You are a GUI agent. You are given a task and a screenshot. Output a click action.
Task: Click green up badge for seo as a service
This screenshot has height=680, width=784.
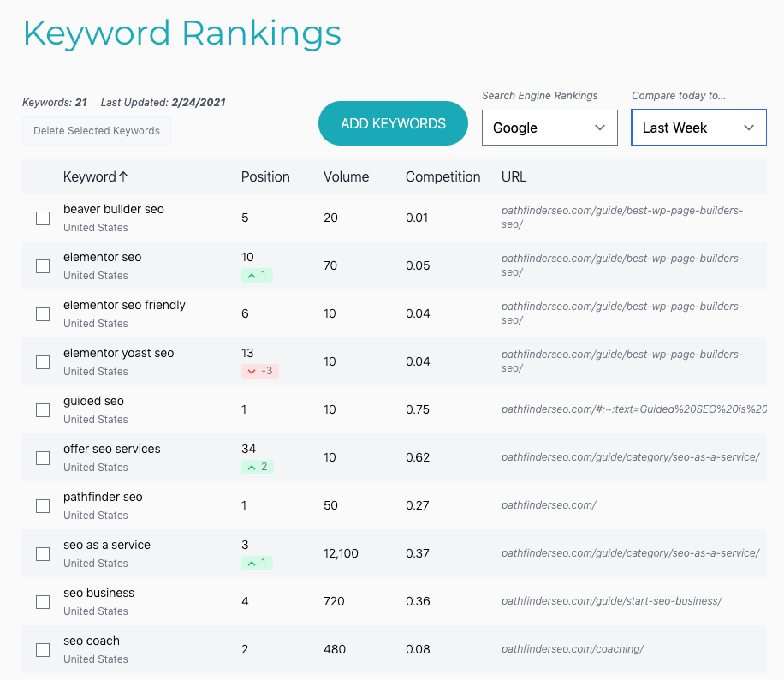click(x=257, y=564)
